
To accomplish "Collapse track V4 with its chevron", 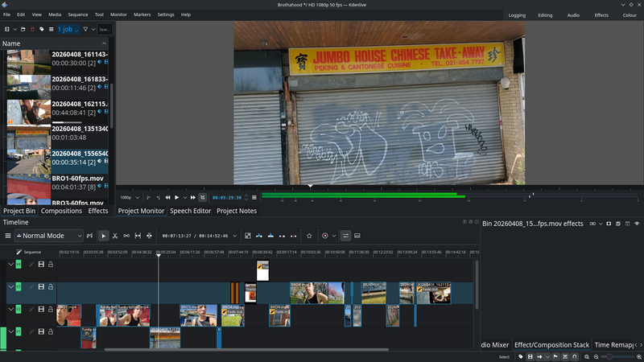I will coord(10,265).
